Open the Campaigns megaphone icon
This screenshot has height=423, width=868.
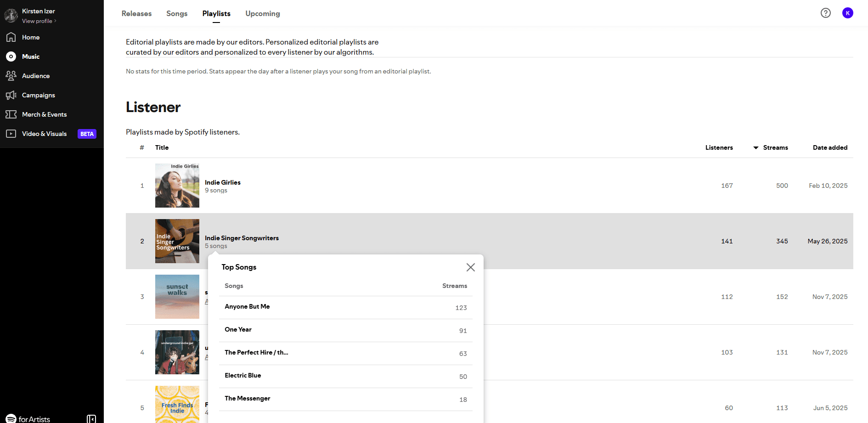(x=11, y=95)
